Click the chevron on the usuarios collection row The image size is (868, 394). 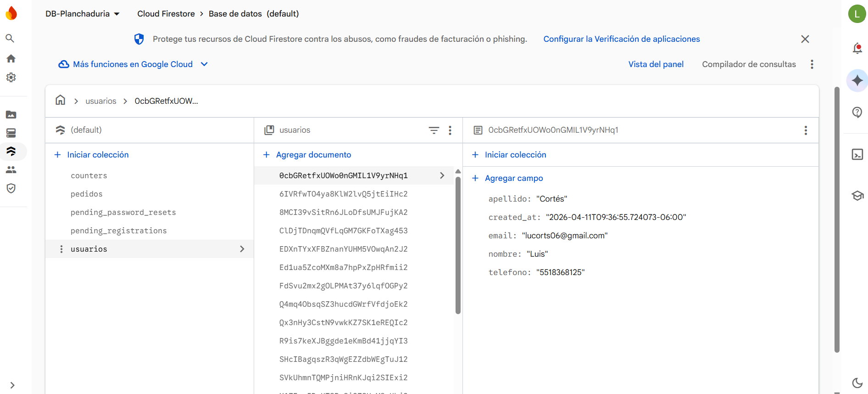click(x=242, y=249)
